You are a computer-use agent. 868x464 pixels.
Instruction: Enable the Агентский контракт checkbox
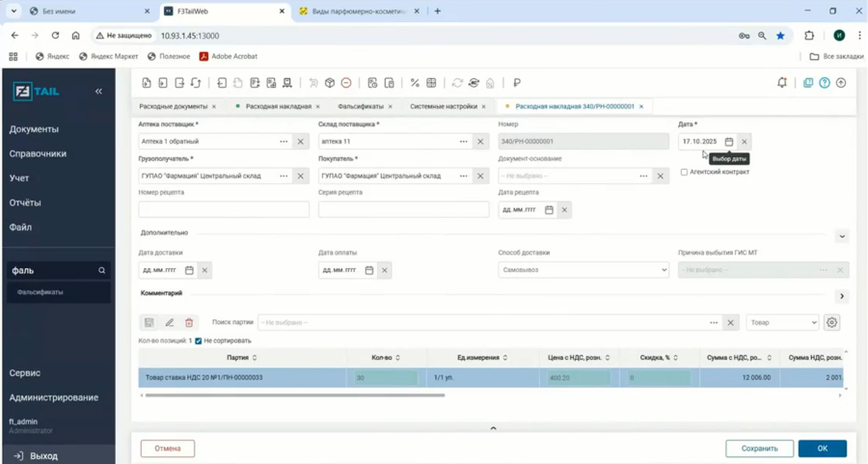tap(684, 173)
